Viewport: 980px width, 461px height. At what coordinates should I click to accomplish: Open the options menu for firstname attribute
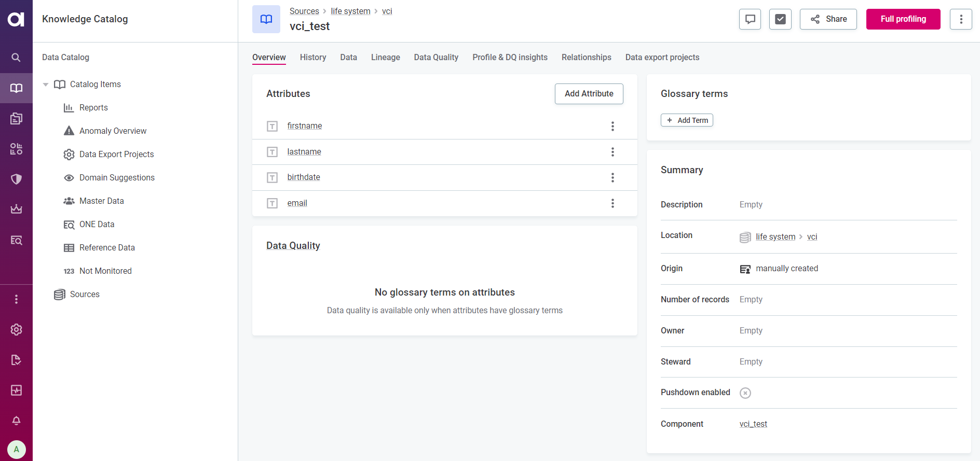(x=612, y=126)
